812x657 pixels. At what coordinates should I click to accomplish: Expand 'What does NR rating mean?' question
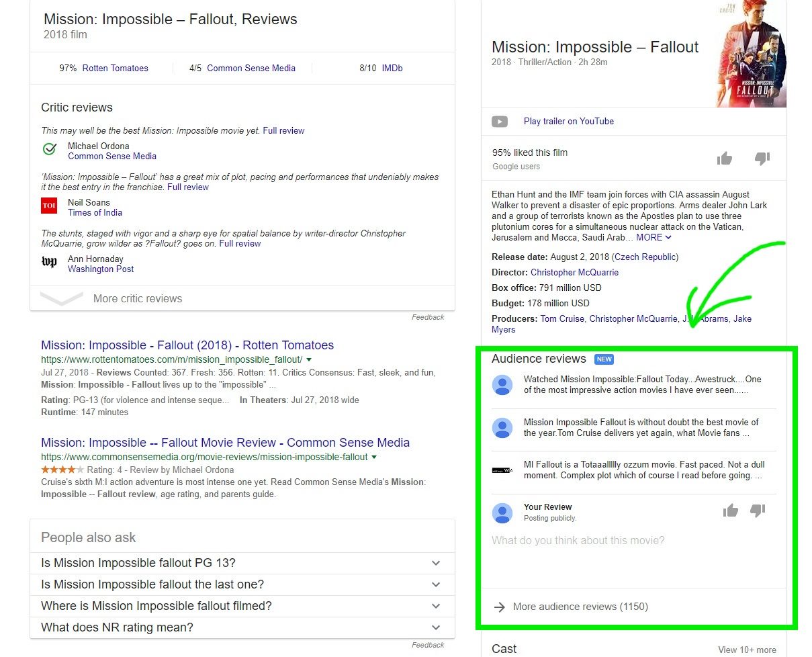point(242,627)
